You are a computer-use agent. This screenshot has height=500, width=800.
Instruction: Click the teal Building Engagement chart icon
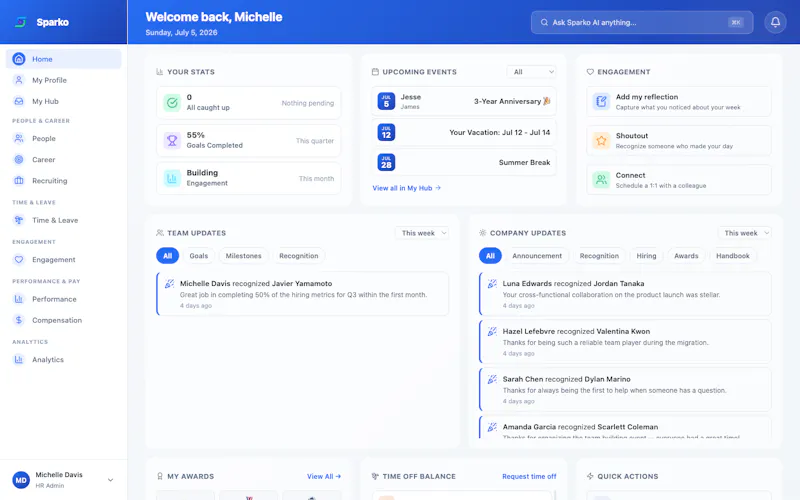pyautogui.click(x=172, y=178)
